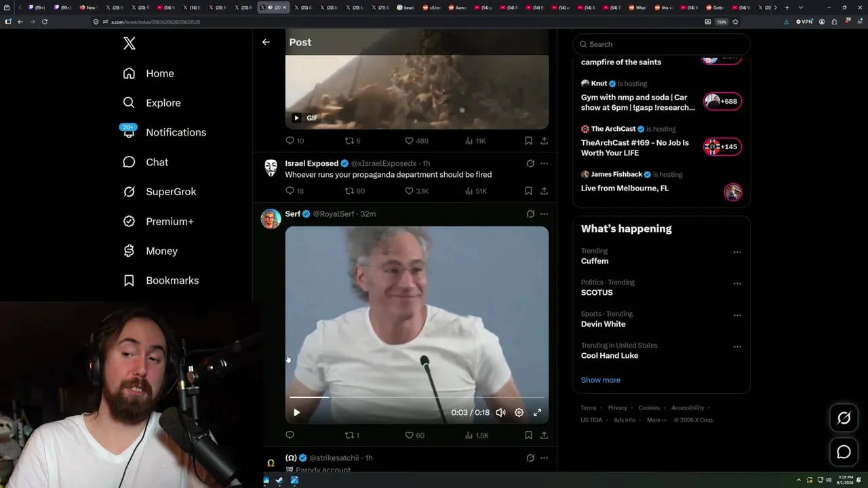Repost Serf's post with 1 repost

(x=352, y=435)
